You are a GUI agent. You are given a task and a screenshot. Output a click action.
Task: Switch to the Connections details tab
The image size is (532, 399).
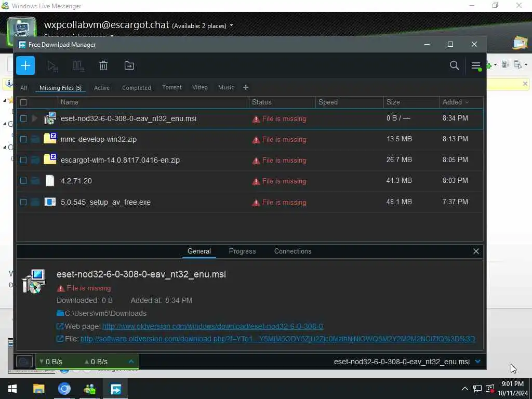point(293,251)
